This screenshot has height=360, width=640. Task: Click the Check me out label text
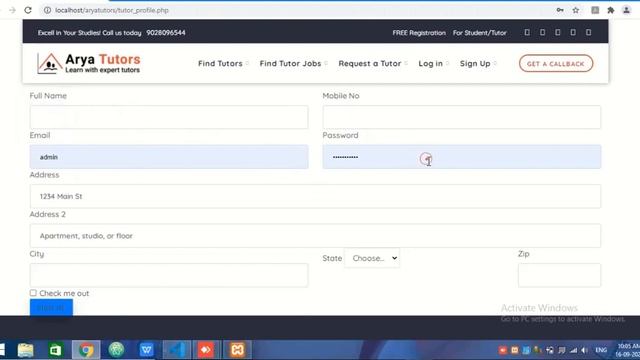click(64, 293)
